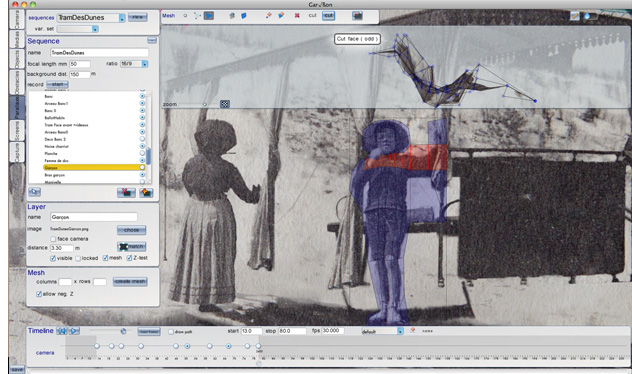Toggle the 'face camera' checkbox
The width and height of the screenshot is (632, 374).
[x=53, y=239]
